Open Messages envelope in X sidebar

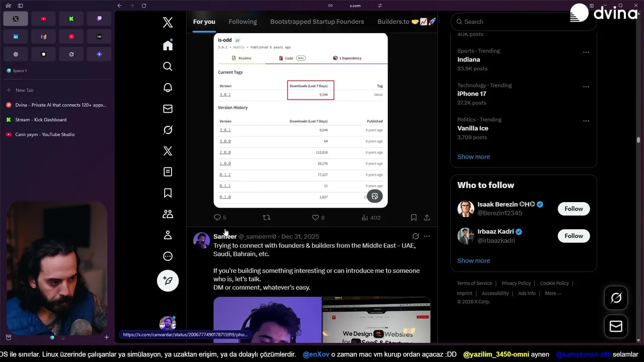coord(168,109)
